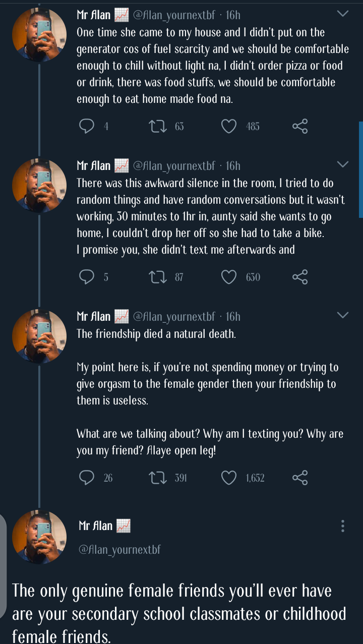Share the friendship died natural death tweet
363x644 pixels.
click(x=300, y=477)
